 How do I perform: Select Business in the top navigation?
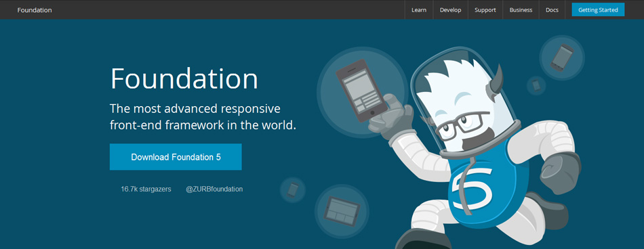click(521, 10)
